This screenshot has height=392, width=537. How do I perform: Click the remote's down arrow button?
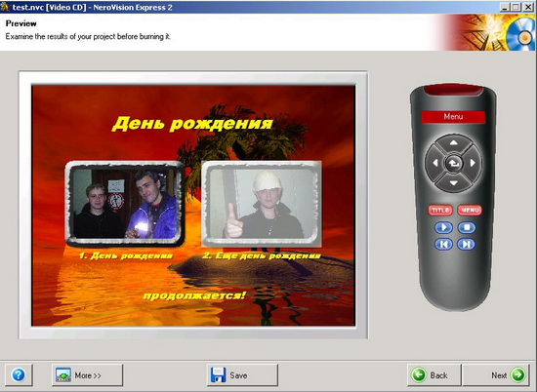coord(453,183)
